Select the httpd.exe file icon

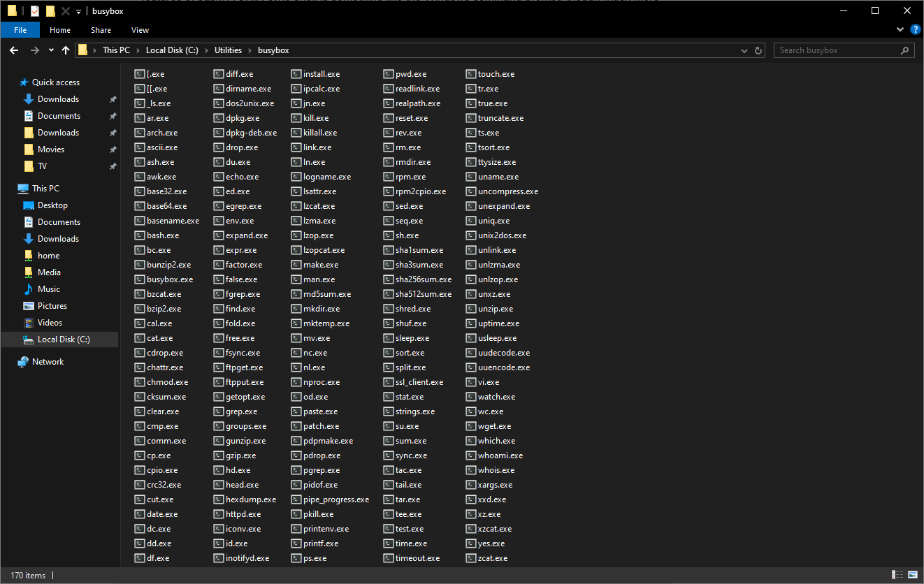coord(218,514)
